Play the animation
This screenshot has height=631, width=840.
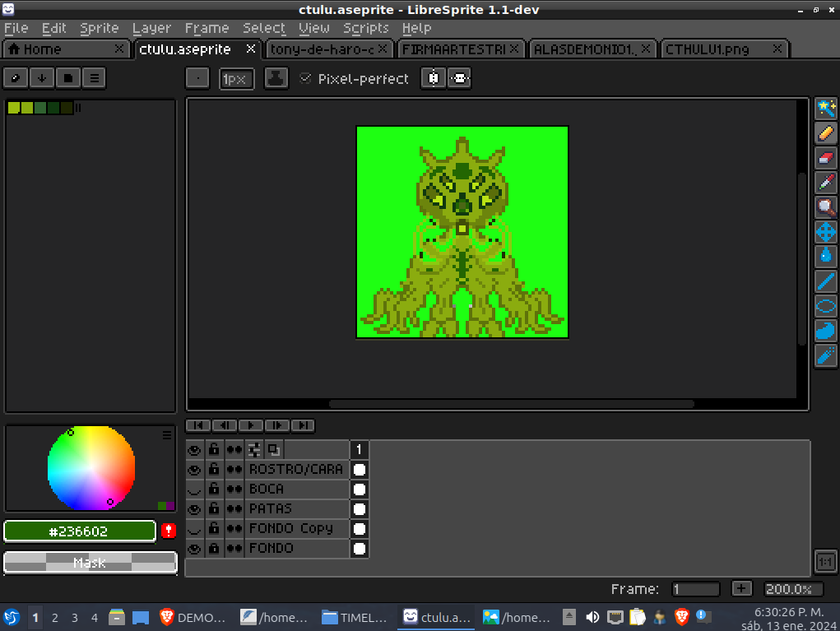[x=251, y=425]
